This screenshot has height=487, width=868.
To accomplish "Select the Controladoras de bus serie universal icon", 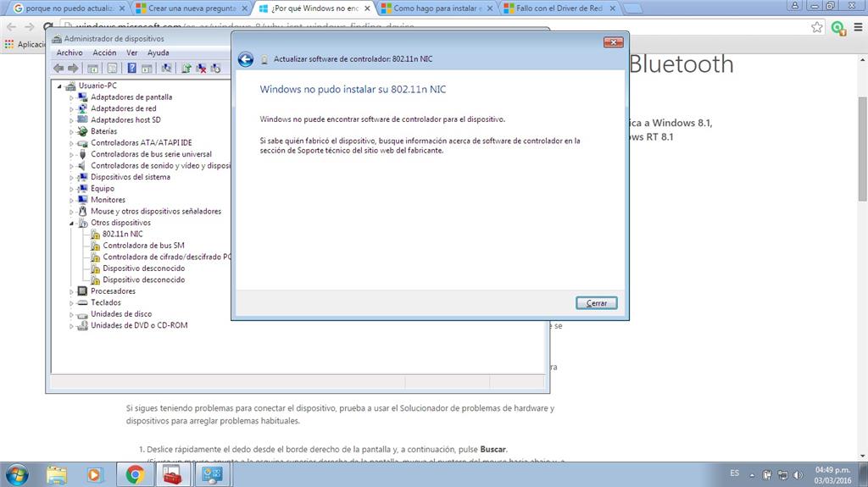I will [82, 154].
